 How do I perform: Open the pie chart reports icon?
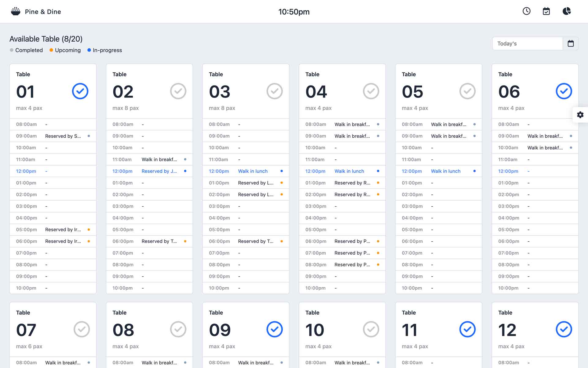coord(567,11)
